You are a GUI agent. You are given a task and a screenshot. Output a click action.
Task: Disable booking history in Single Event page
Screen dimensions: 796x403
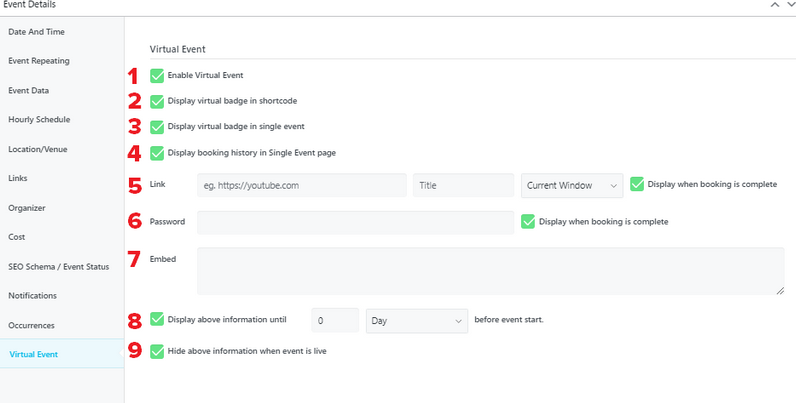point(157,153)
